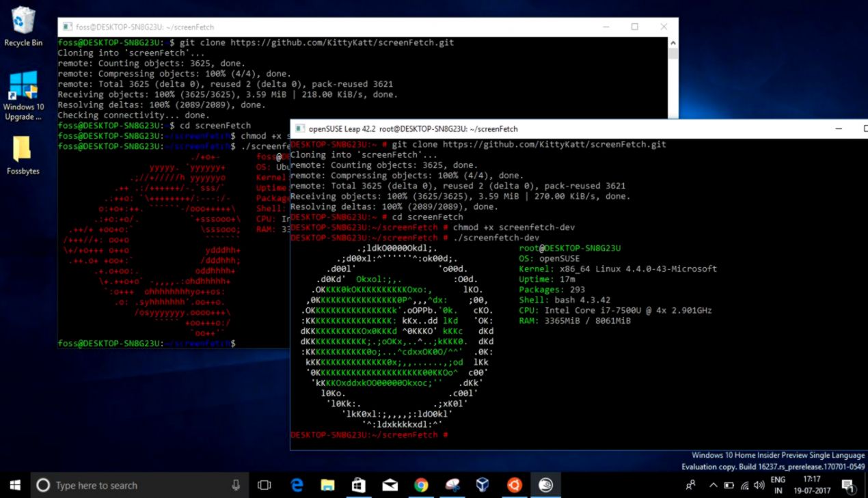Viewport: 868px width, 498px height.
Task: Click the Type here to search box
Action: coord(140,485)
